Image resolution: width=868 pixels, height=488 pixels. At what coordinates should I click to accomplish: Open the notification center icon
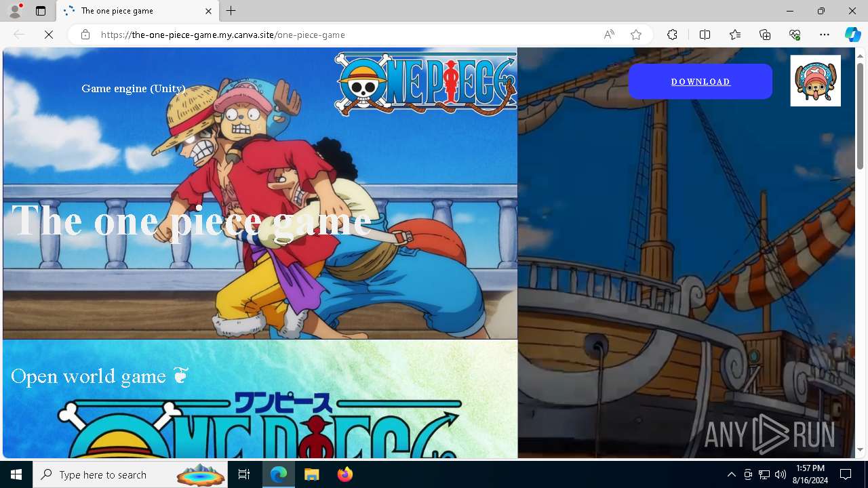(x=846, y=474)
